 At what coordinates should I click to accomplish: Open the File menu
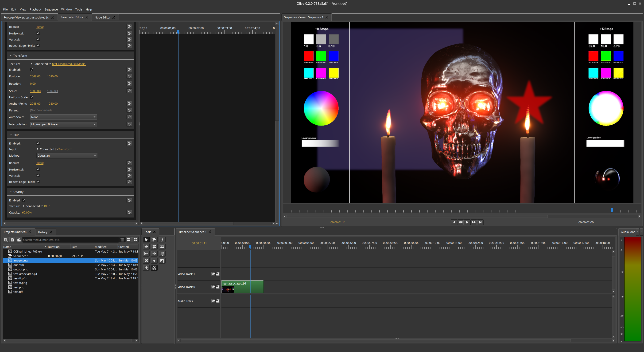(5, 9)
